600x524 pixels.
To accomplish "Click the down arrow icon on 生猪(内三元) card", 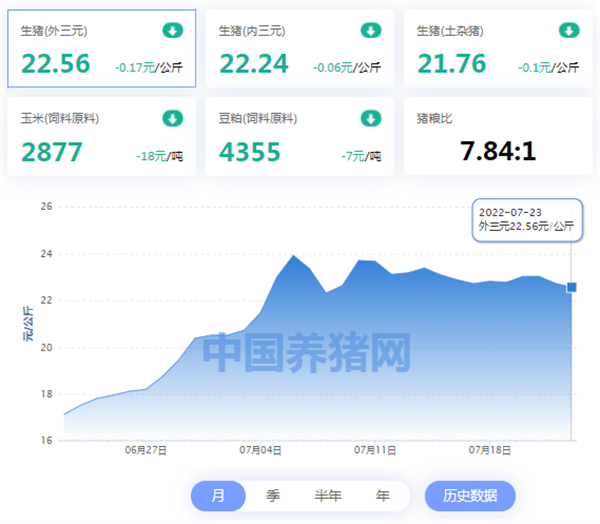I will (x=371, y=31).
